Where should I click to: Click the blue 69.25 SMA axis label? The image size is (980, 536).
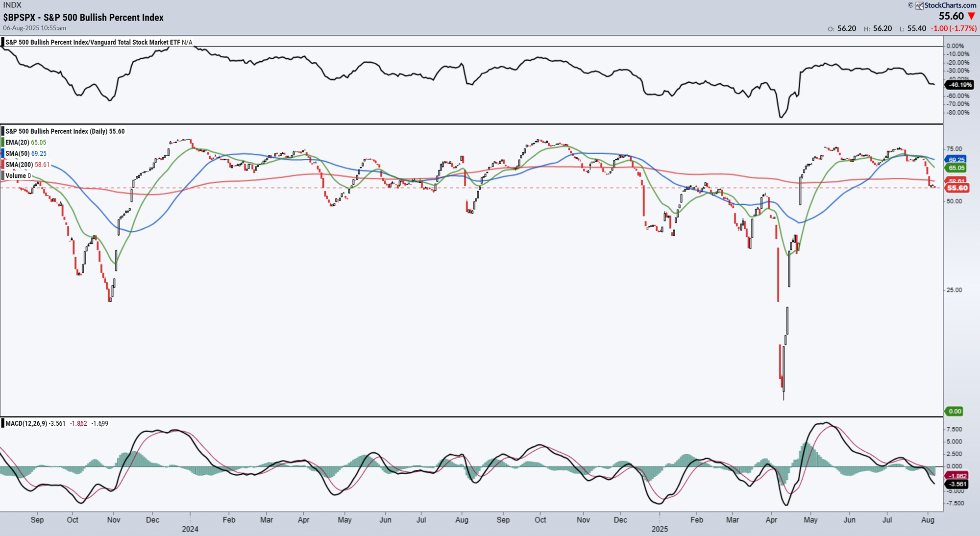(x=956, y=160)
